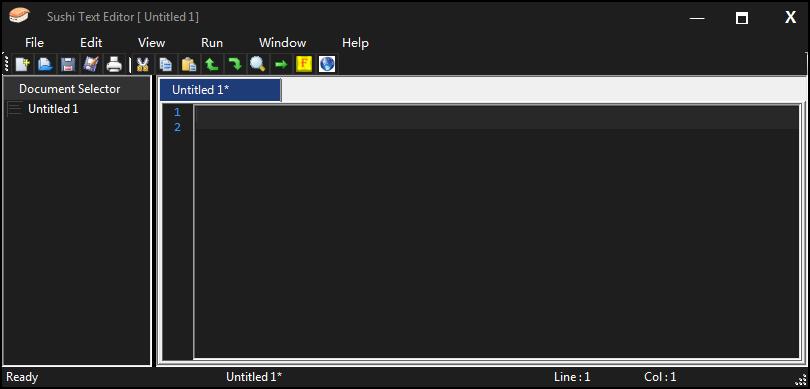Open the Help menu
The width and height of the screenshot is (810, 389).
pos(355,43)
